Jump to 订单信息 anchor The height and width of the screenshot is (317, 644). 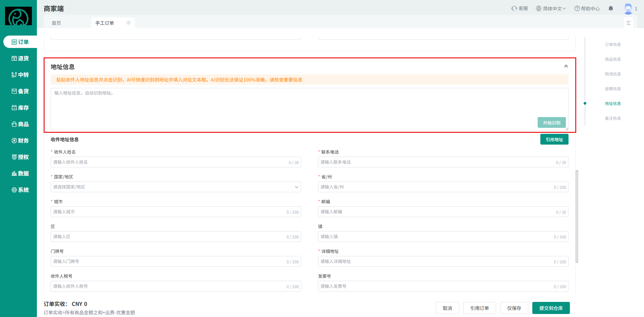click(613, 44)
